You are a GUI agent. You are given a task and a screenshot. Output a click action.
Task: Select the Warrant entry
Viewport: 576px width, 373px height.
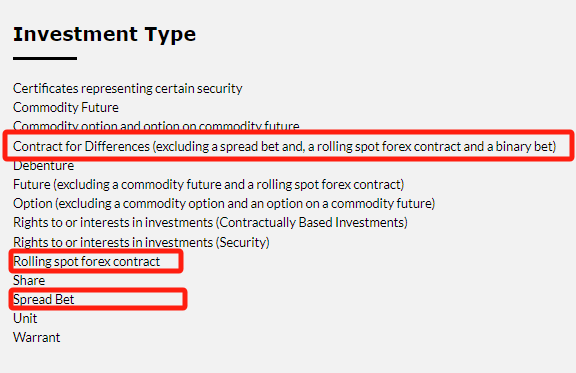[x=36, y=337]
